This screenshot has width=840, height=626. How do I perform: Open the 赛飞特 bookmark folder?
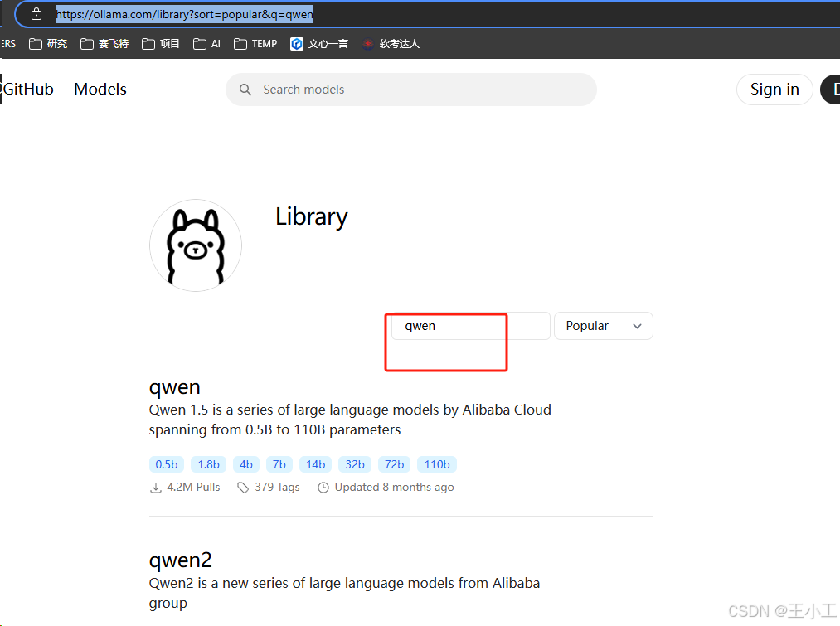tap(104, 44)
